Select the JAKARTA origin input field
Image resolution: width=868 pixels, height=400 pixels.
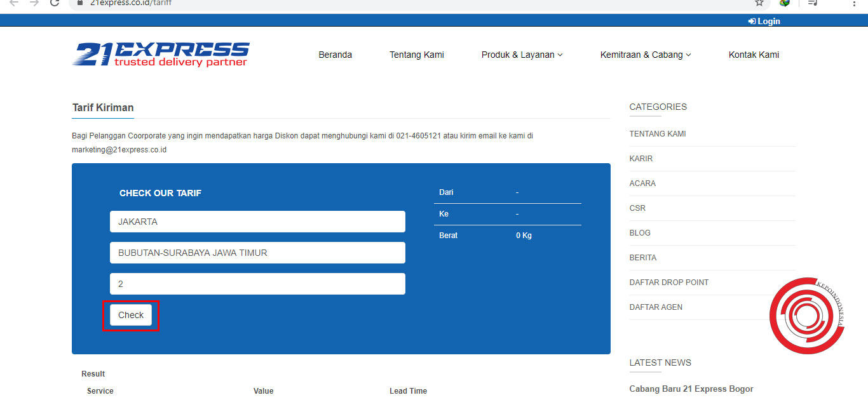coord(257,221)
